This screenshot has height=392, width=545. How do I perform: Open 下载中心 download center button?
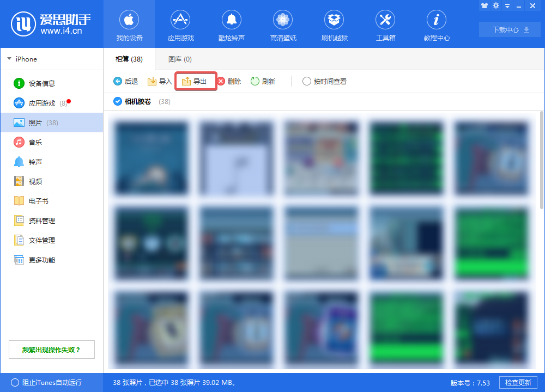[510, 29]
